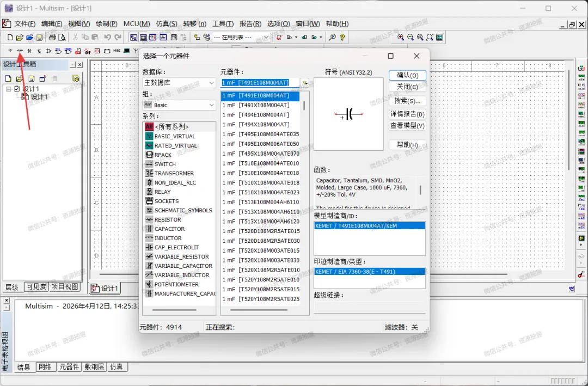Click the New file icon in main toolbar
The height and width of the screenshot is (386, 588).
[10, 37]
